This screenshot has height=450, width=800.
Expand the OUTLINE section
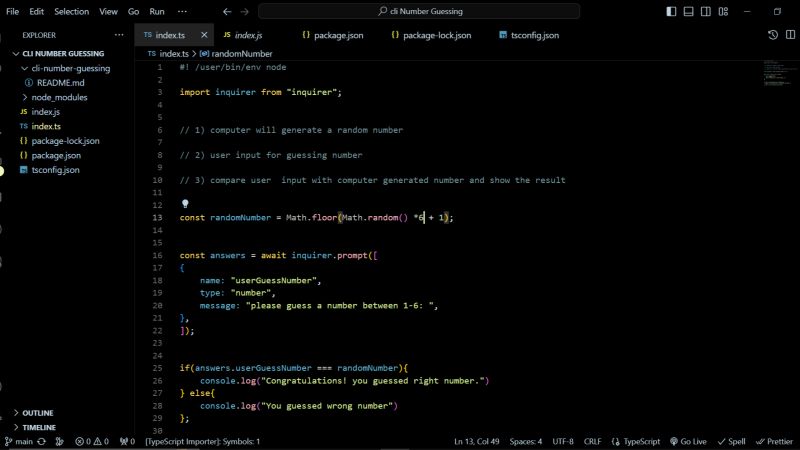point(37,412)
